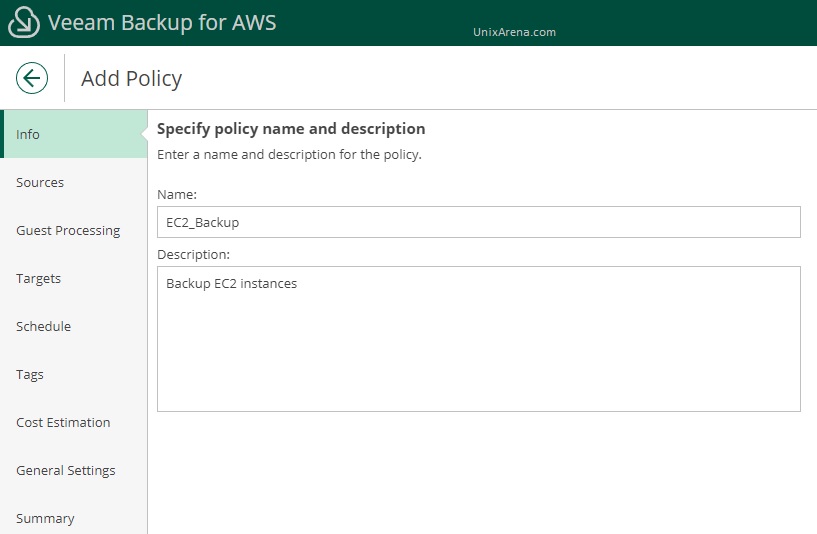Select the Info step

point(74,134)
